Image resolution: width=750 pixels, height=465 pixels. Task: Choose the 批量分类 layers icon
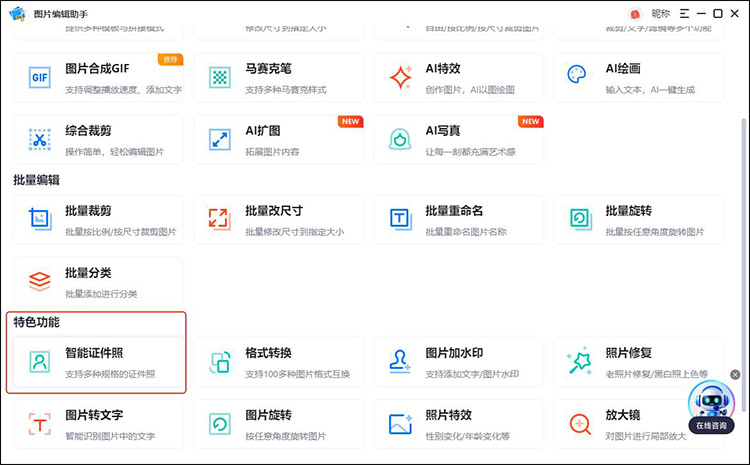40,281
